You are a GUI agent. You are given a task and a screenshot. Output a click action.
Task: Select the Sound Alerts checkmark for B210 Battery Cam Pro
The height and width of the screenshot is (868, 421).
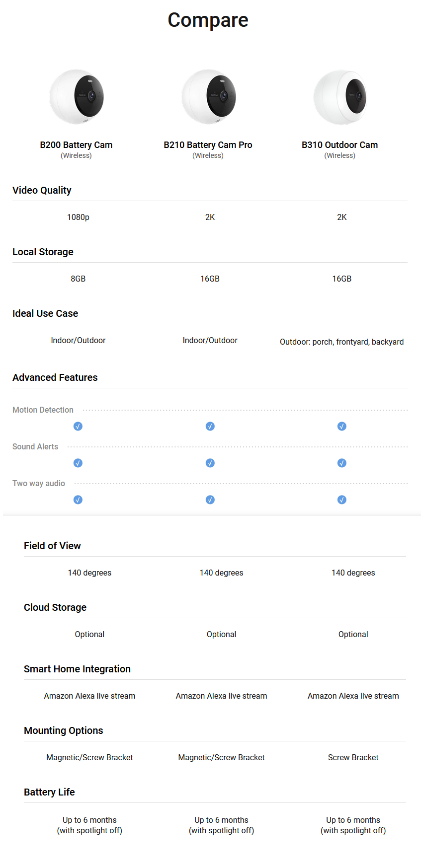[x=210, y=463]
